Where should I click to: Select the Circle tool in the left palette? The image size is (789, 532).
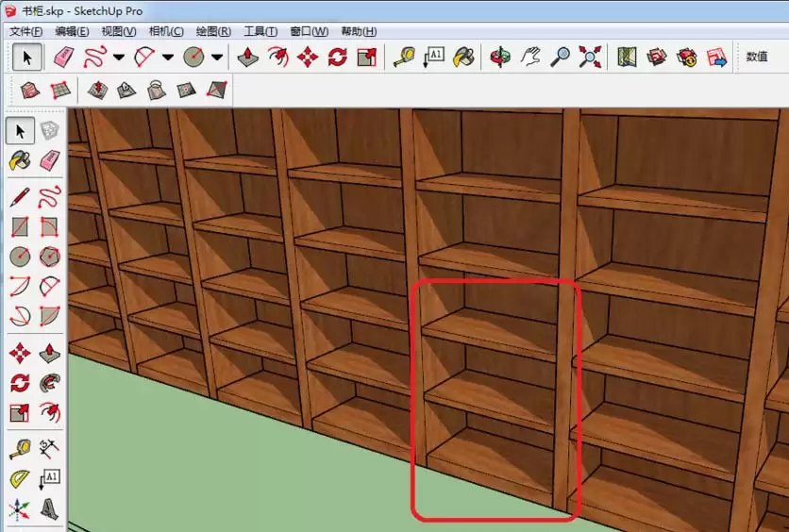click(20, 257)
